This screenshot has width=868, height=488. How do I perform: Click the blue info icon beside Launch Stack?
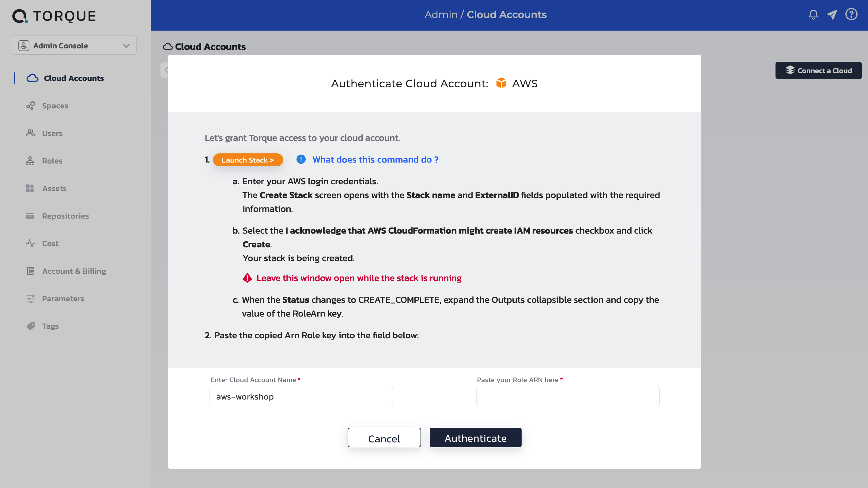pos(301,159)
